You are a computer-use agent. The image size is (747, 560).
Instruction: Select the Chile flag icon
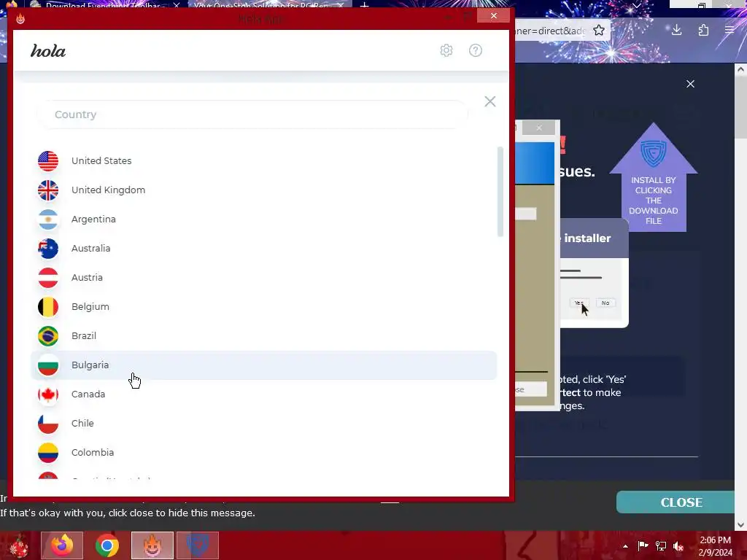48,424
